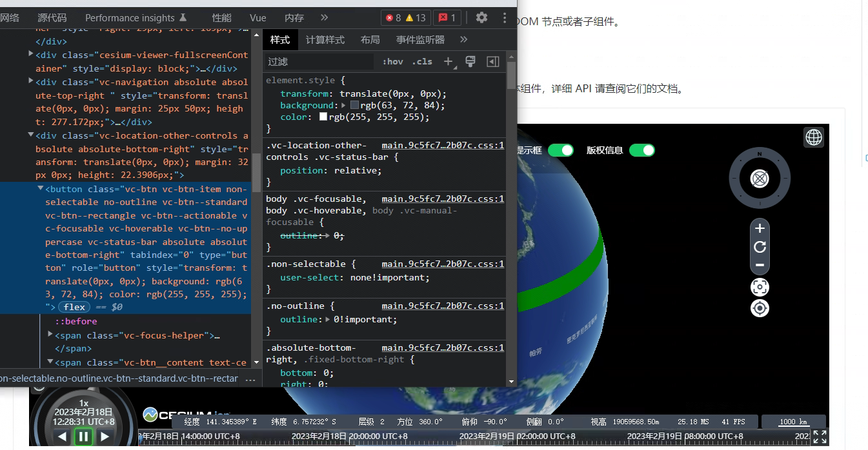Open CSS source link beside .vc-status-bar rule
The image size is (868, 450).
tap(443, 145)
